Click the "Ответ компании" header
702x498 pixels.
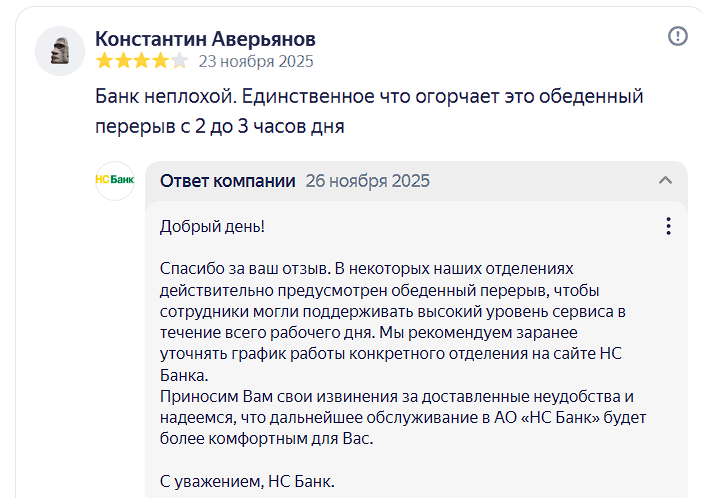click(x=228, y=181)
